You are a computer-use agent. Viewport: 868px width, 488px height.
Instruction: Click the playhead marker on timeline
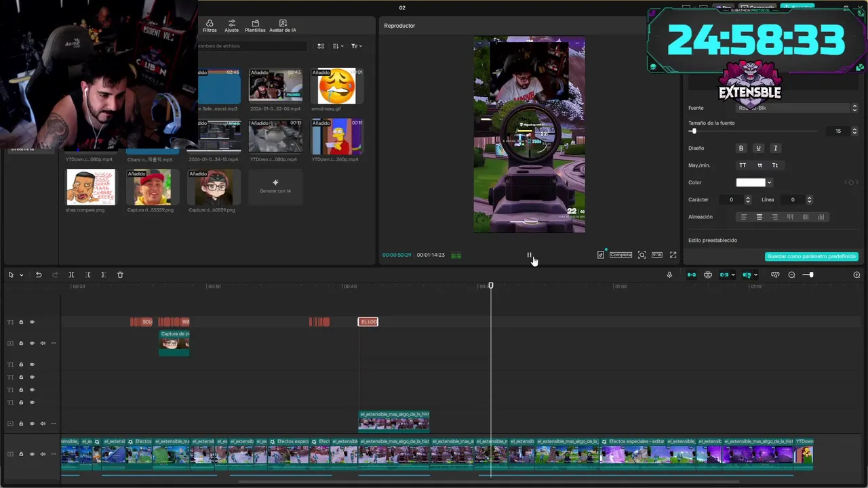click(x=491, y=285)
